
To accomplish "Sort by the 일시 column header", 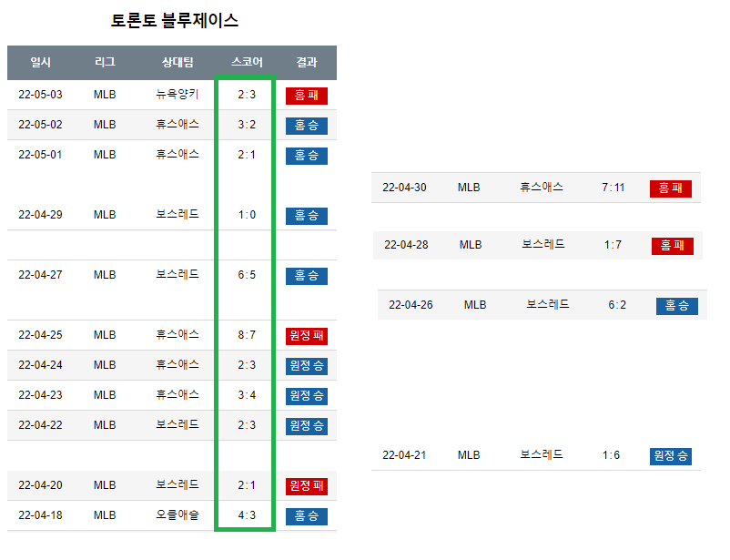I will [41, 63].
